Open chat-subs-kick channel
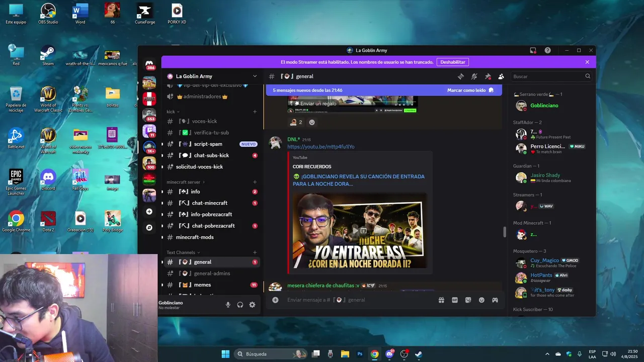The image size is (644, 362). click(212, 155)
